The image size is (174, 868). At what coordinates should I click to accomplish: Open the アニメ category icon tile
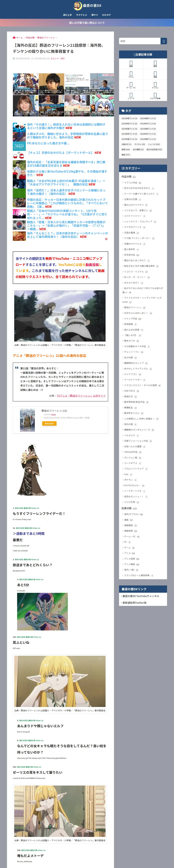pyautogui.click(x=131, y=75)
